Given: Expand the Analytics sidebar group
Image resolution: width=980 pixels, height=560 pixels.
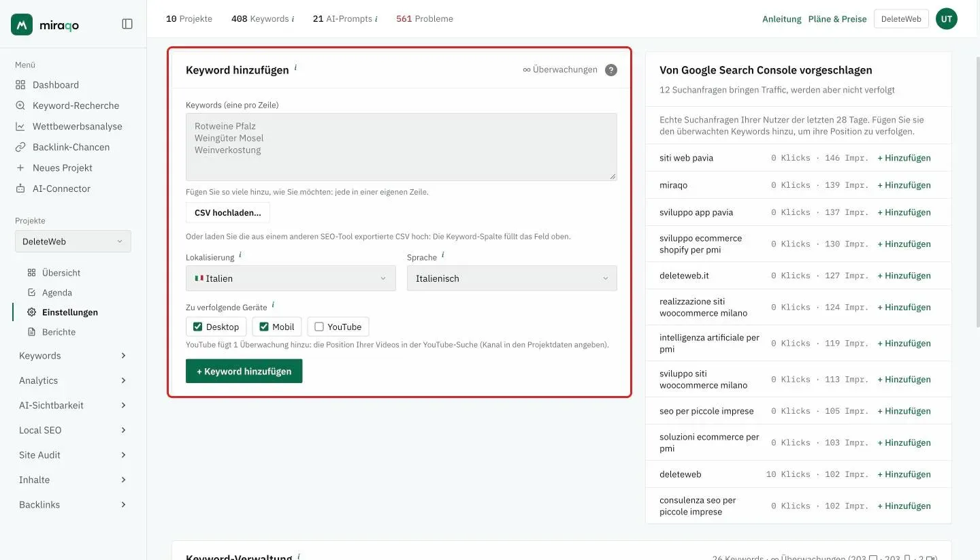Looking at the screenshot, I should (x=73, y=380).
